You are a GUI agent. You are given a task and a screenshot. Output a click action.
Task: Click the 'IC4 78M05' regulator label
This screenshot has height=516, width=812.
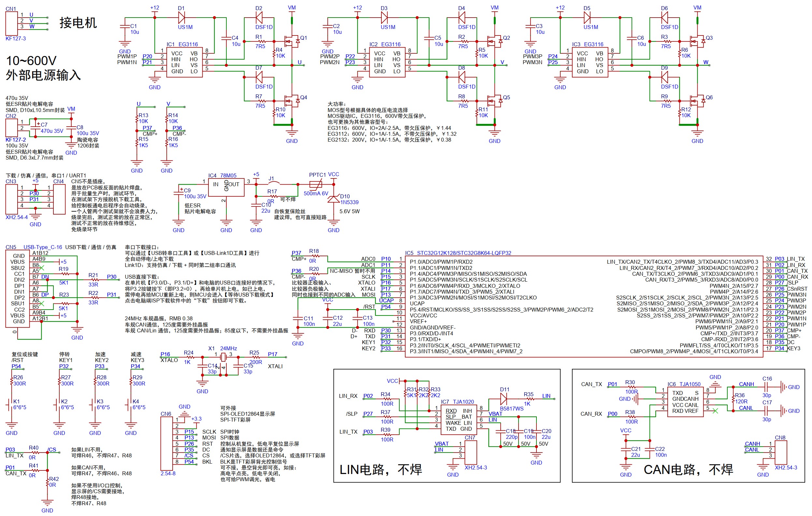click(x=222, y=175)
